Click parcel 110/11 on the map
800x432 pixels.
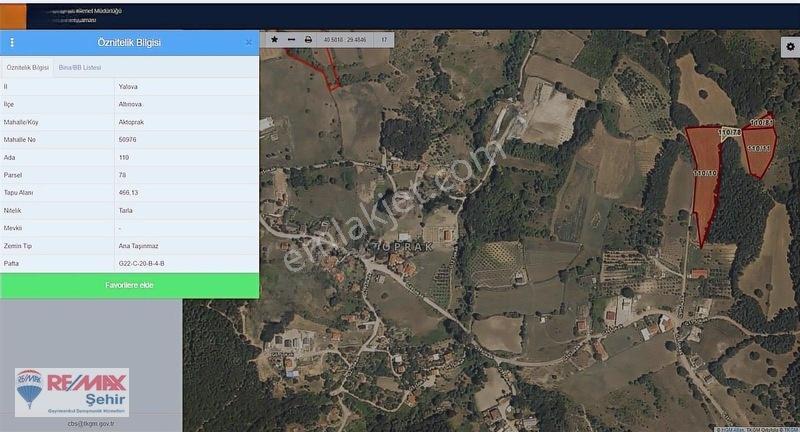(x=759, y=152)
